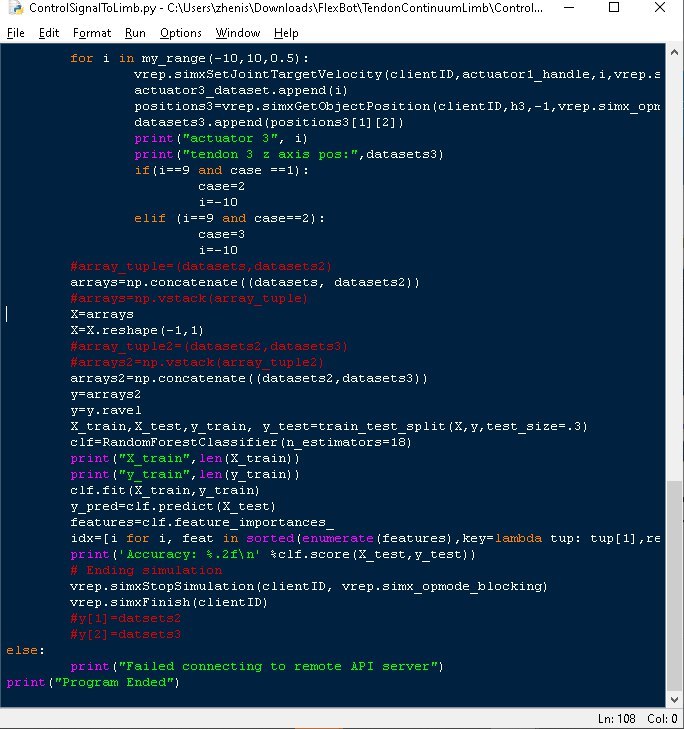Click the line 'case=3'

point(221,234)
